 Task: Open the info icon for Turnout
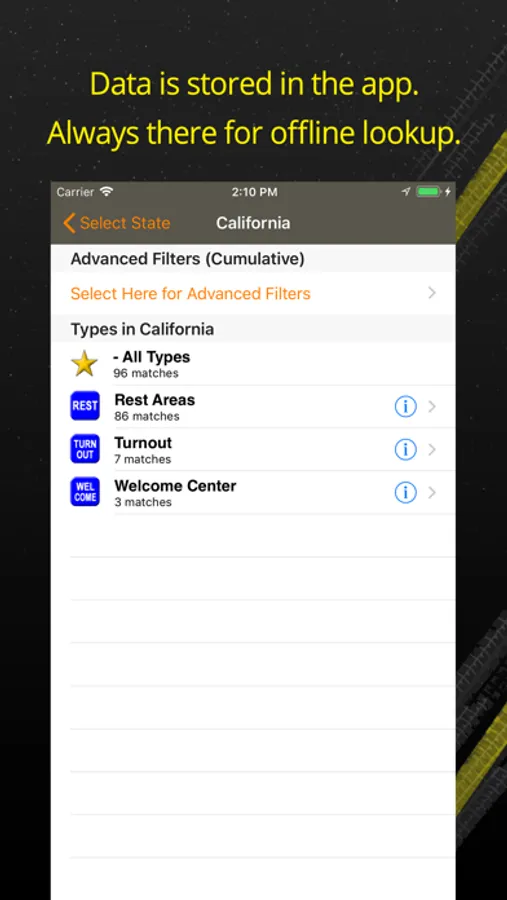pyautogui.click(x=405, y=449)
